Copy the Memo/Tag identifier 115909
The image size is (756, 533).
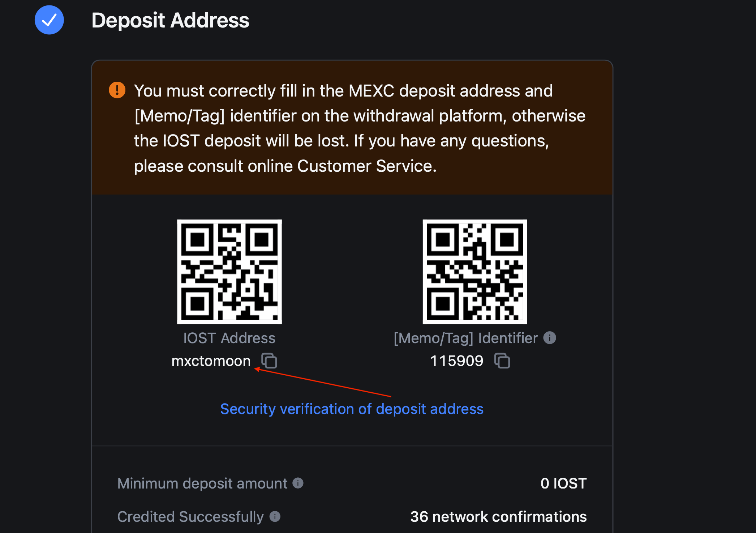[x=502, y=361]
